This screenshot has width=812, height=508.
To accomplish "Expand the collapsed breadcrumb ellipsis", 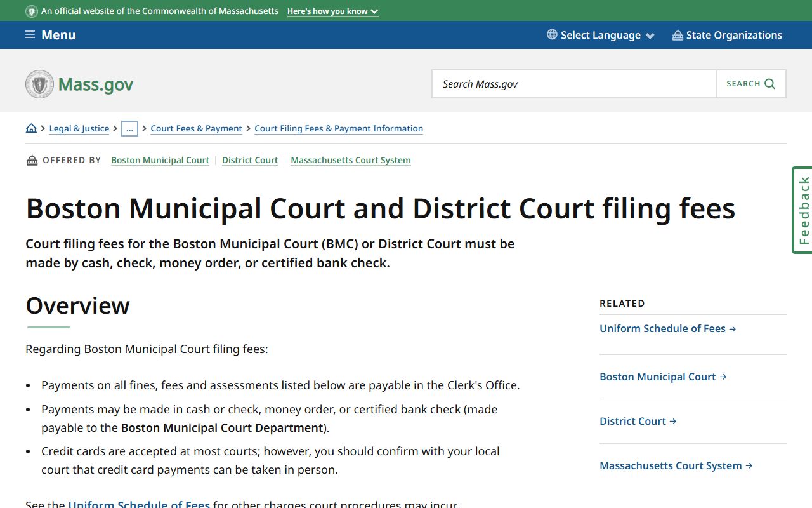I will [x=129, y=128].
